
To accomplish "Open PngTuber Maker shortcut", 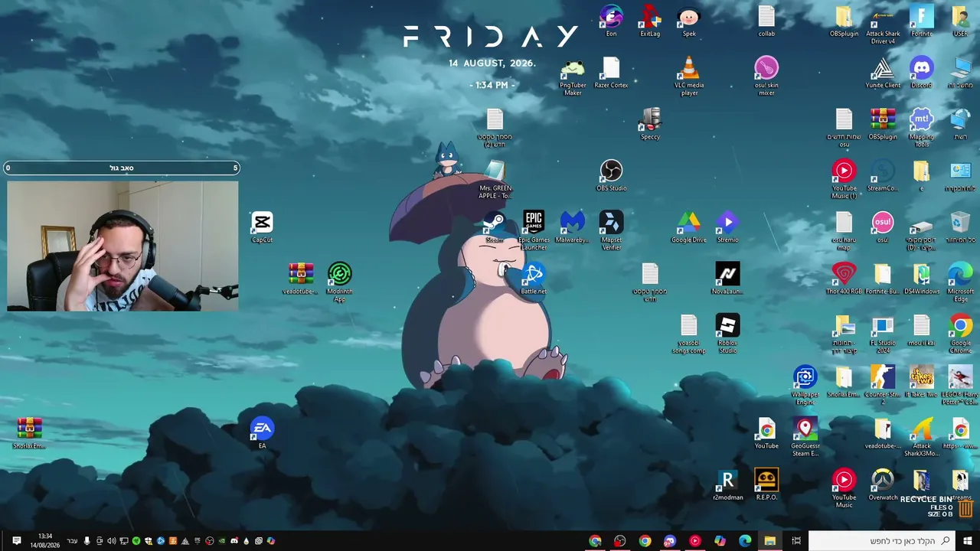I will point(573,76).
